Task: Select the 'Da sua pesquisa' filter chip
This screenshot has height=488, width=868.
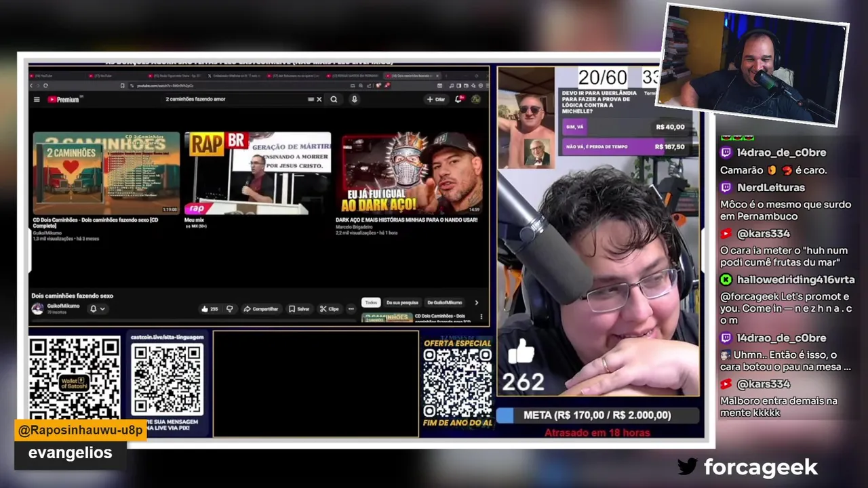Action: pos(402,302)
